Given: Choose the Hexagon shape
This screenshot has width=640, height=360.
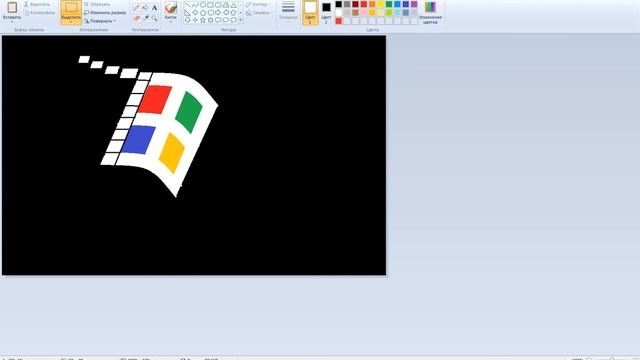Looking at the screenshot, I should click(210, 13).
